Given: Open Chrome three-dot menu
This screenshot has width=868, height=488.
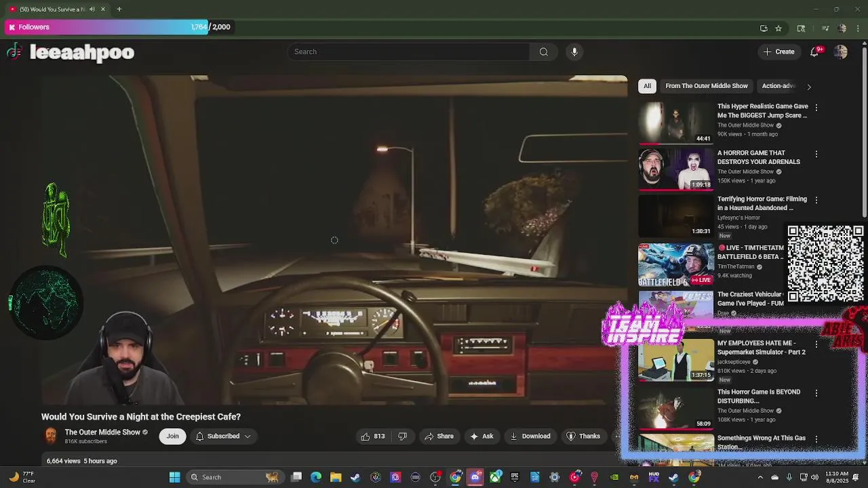Looking at the screenshot, I should [x=859, y=28].
